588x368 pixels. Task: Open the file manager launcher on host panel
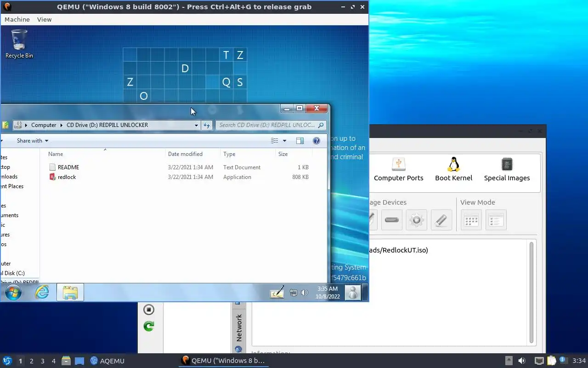[66, 361]
